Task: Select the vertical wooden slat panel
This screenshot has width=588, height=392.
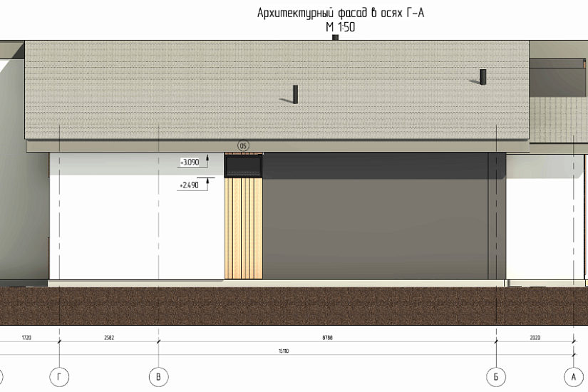Action: pyautogui.click(x=243, y=228)
